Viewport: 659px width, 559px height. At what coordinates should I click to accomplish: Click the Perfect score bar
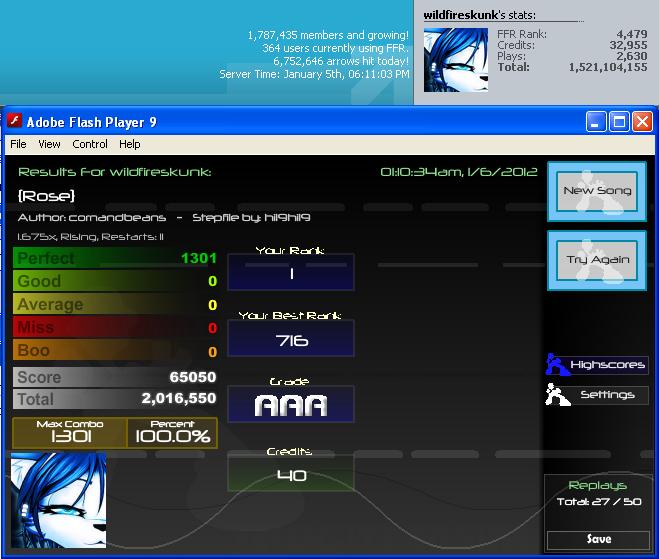(x=115, y=258)
